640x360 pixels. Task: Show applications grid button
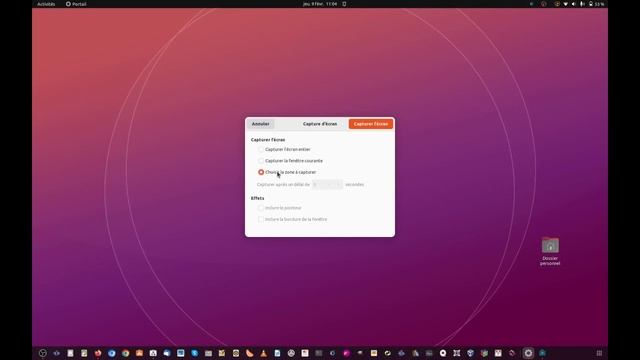click(599, 353)
